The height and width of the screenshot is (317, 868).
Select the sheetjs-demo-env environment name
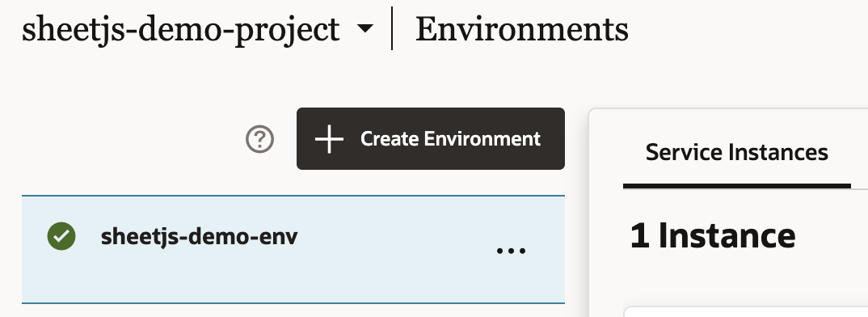point(200,237)
